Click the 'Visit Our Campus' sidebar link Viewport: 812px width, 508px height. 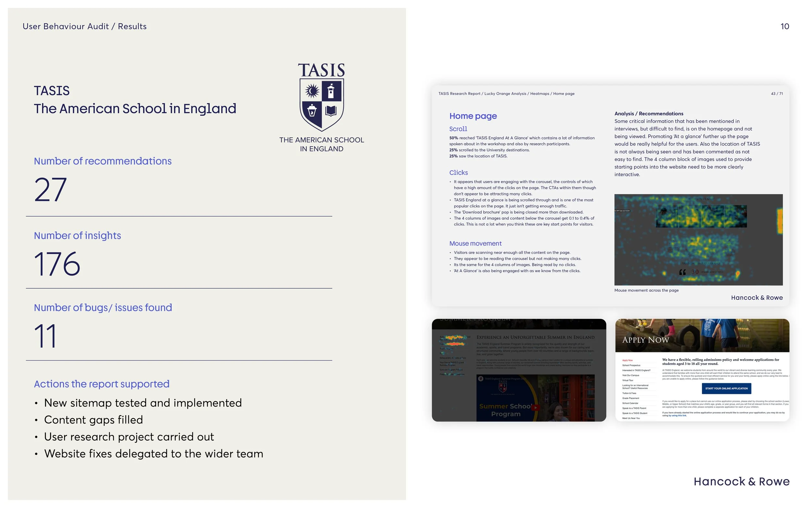click(x=630, y=376)
